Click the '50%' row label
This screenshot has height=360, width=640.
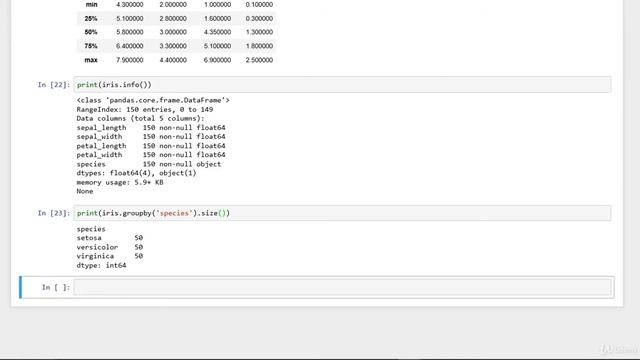[x=91, y=32]
